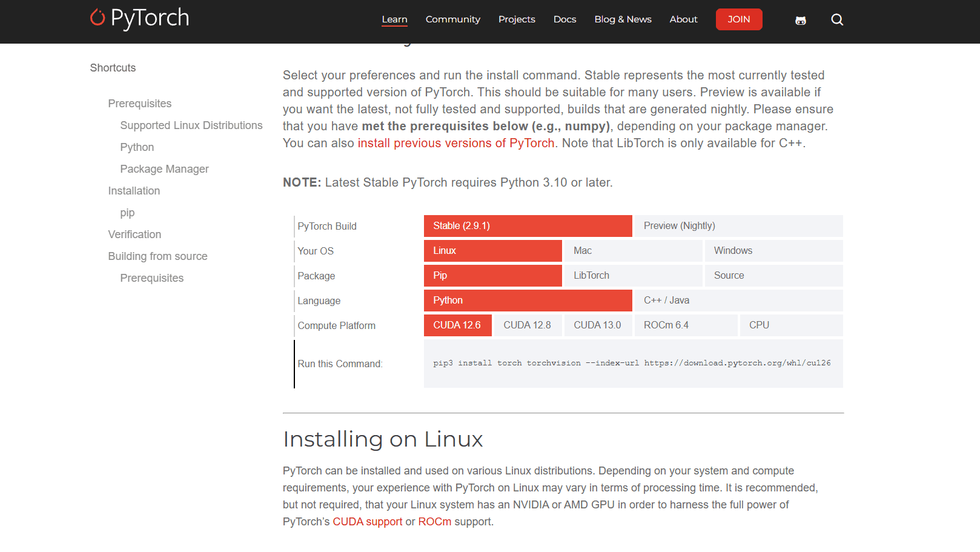The height and width of the screenshot is (552, 980).
Task: Go to Python shortcut in sidebar
Action: click(137, 147)
